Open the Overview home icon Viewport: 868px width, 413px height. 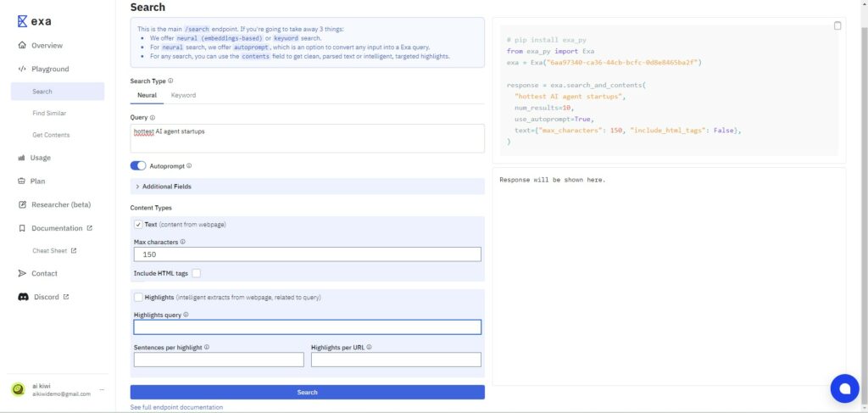22,46
